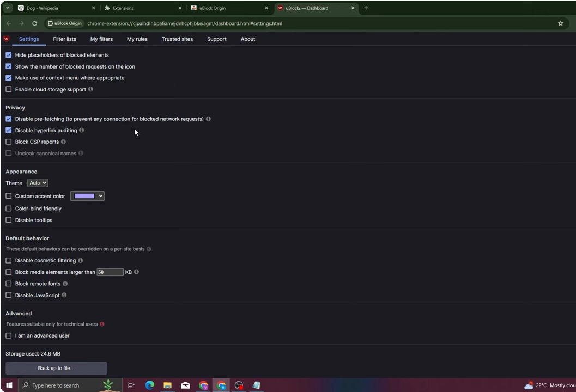Bookmark this page with the star icon

tap(561, 23)
